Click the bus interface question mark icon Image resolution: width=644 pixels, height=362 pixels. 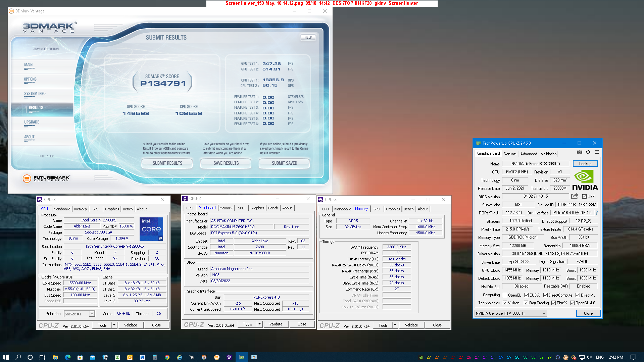pos(597,213)
